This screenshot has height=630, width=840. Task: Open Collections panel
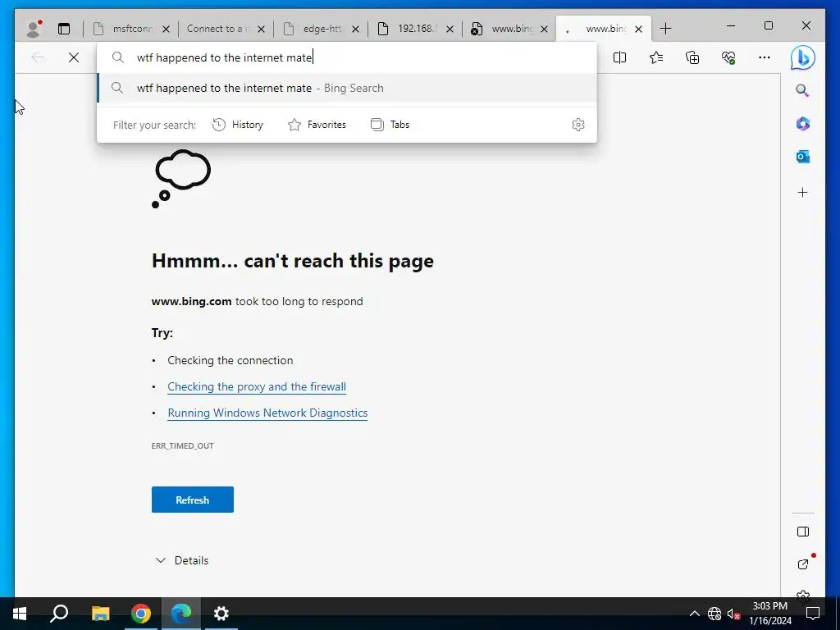point(692,57)
